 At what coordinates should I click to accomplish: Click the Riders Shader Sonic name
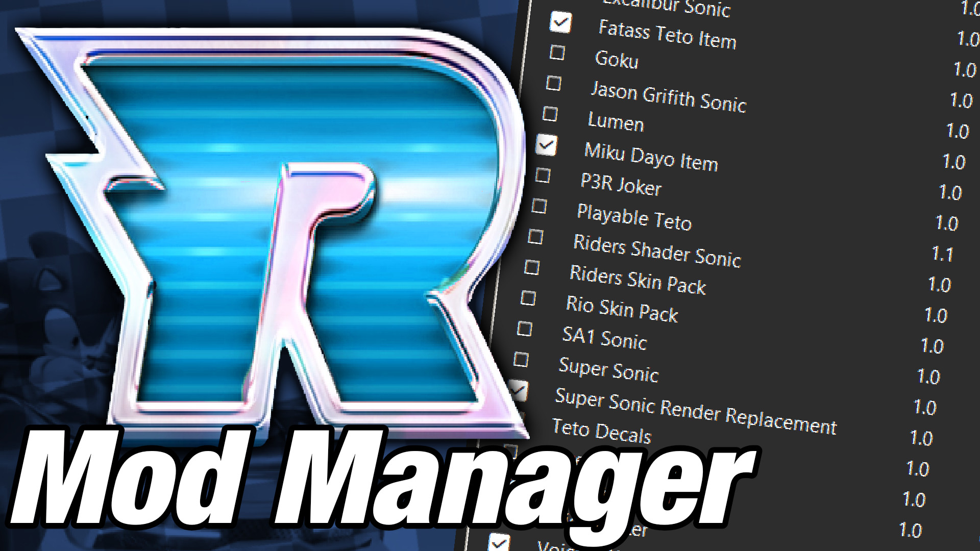coord(656,251)
